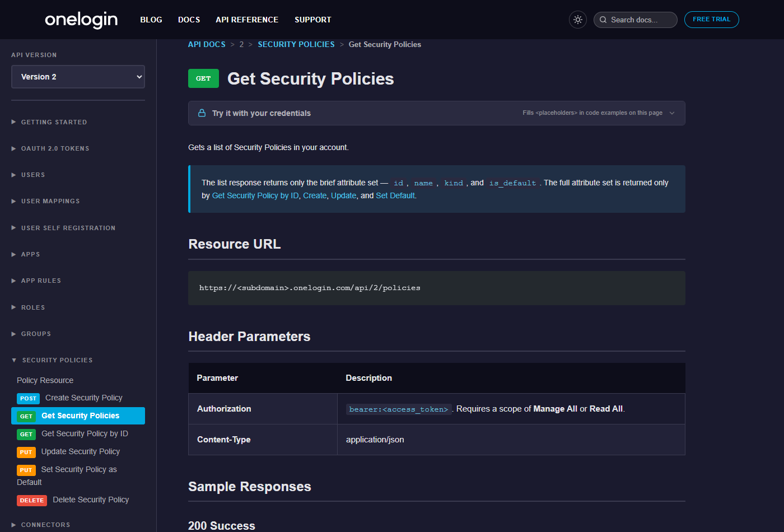Viewport: 784px width, 532px height.
Task: Click the Sample Responses heading
Action: pyautogui.click(x=250, y=487)
